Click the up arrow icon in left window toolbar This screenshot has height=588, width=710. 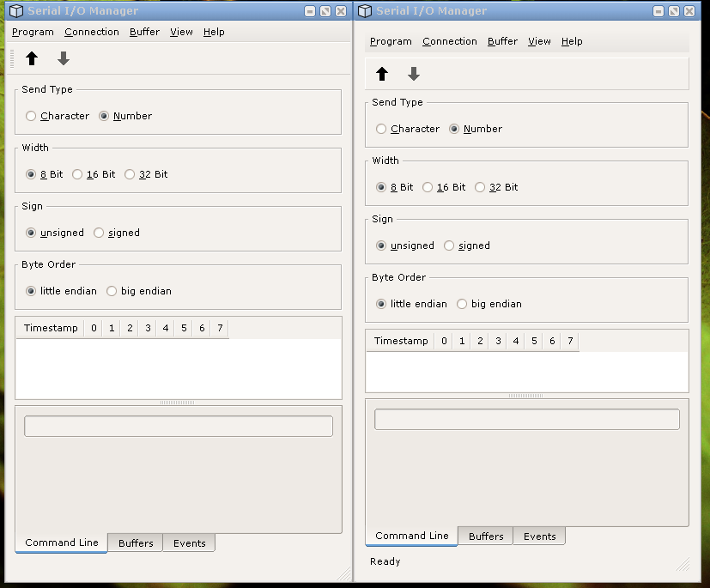click(x=32, y=58)
